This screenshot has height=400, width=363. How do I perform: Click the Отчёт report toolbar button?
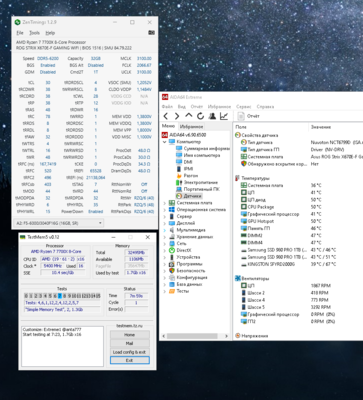pos(248,116)
